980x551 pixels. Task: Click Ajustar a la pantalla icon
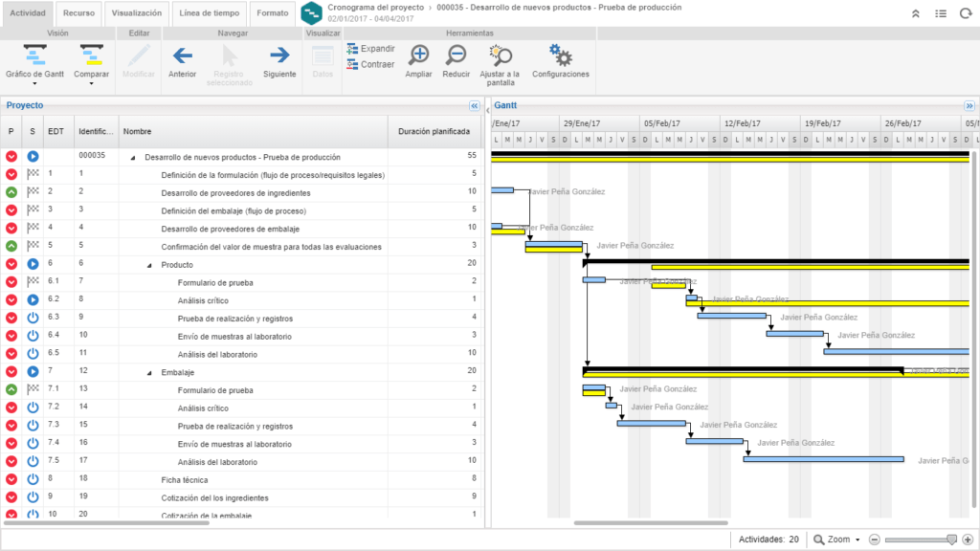[500, 55]
